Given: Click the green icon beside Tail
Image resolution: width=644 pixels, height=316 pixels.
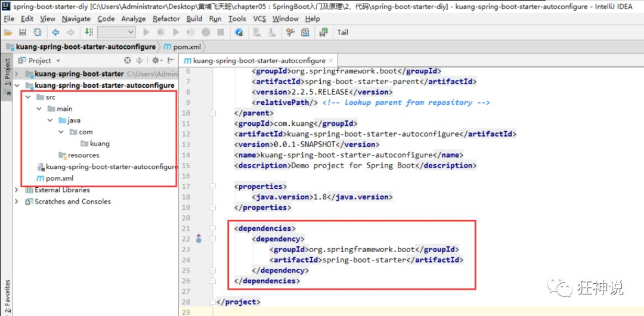Looking at the screenshot, I should point(324,32).
